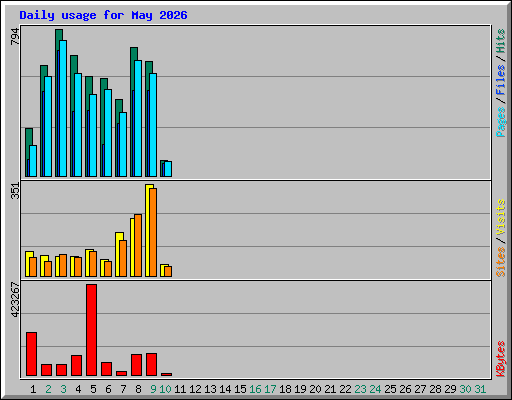Click the day 10 label on x-axis
The image size is (512, 400).
click(x=165, y=389)
